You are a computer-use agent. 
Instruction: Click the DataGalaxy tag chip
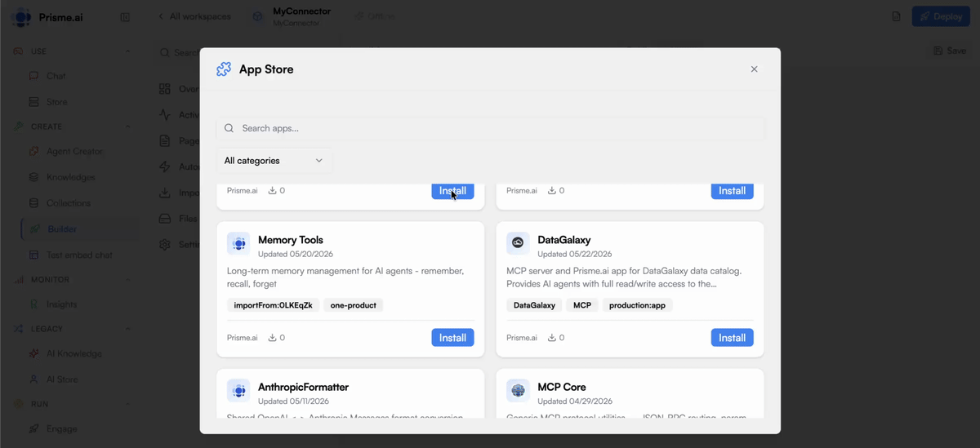pyautogui.click(x=534, y=305)
